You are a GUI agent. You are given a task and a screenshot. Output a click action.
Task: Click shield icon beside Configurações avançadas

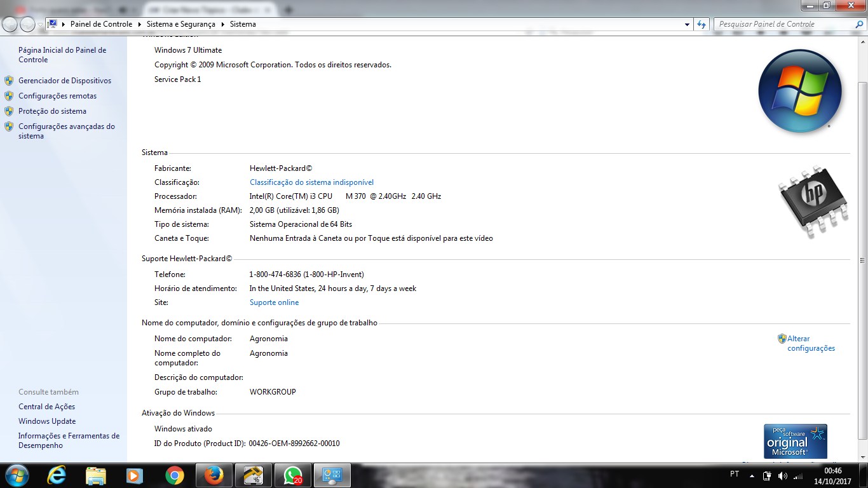(x=9, y=126)
